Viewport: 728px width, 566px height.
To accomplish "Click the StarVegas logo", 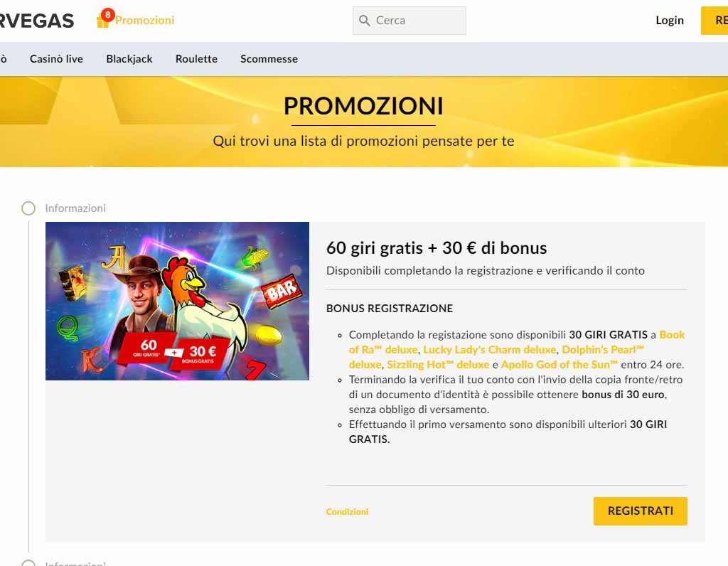I will 37,21.
